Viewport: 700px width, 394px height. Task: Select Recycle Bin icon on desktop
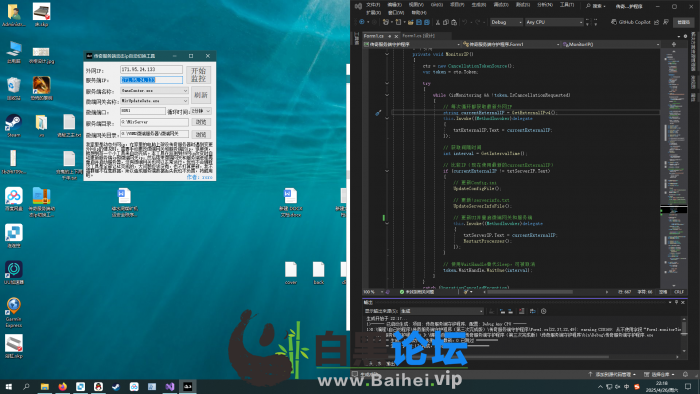pyautogui.click(x=13, y=88)
